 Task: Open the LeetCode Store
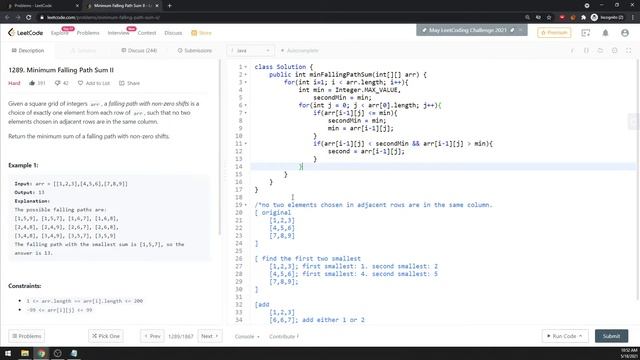(x=202, y=33)
